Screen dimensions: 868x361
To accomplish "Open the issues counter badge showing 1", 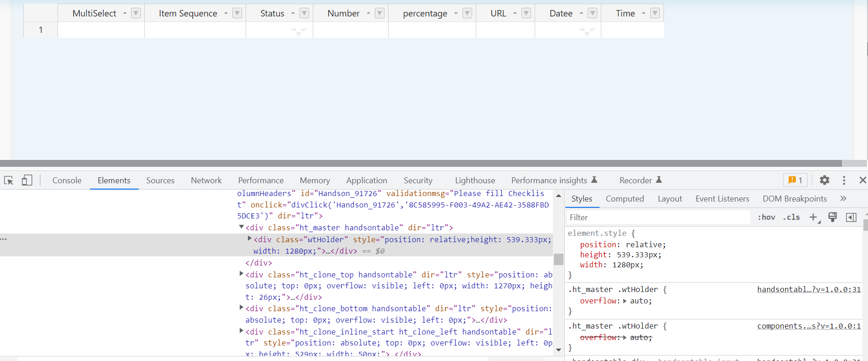I will pos(795,180).
